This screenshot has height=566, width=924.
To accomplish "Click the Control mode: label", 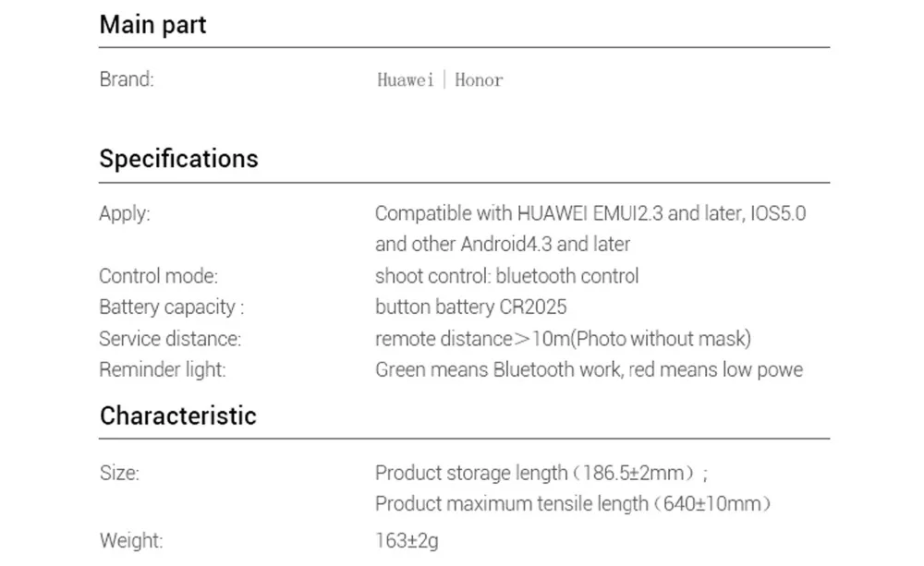I will (x=158, y=276).
